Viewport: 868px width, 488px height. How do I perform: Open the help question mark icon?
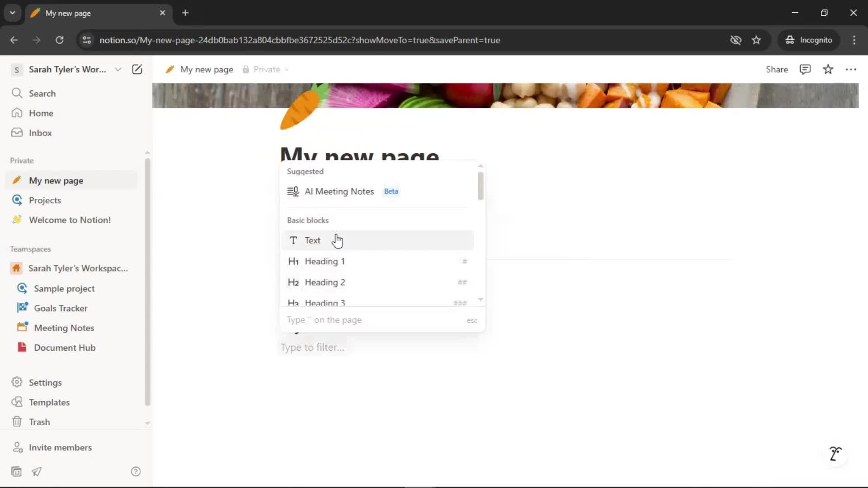click(136, 472)
